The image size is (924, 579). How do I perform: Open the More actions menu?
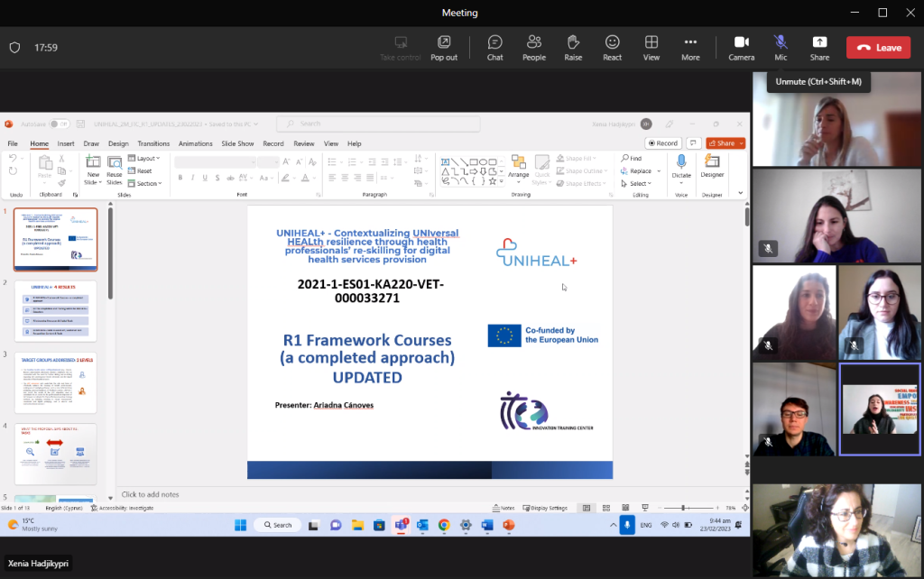point(690,48)
